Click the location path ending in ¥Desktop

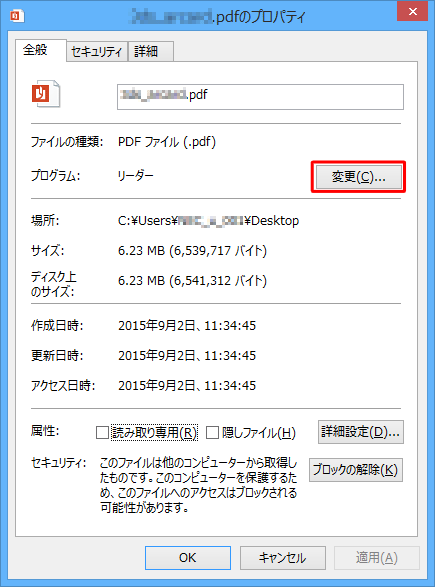tap(209, 221)
